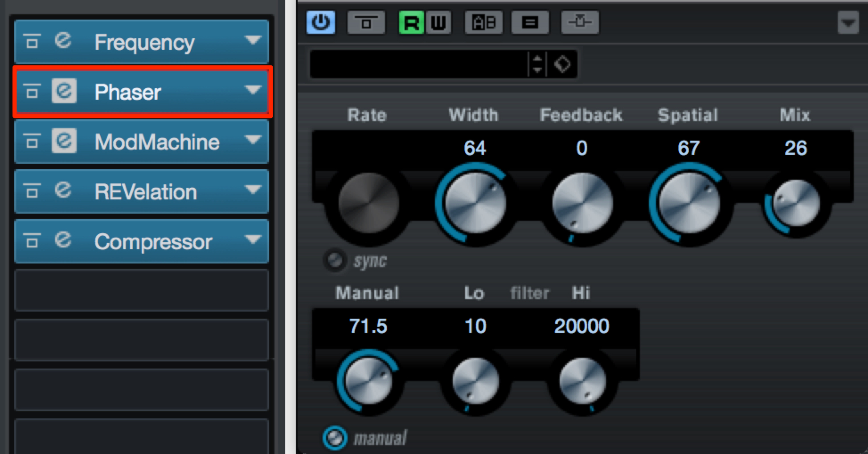Bypass the ModMachine insert slot
The height and width of the screenshot is (454, 868).
coord(32,142)
